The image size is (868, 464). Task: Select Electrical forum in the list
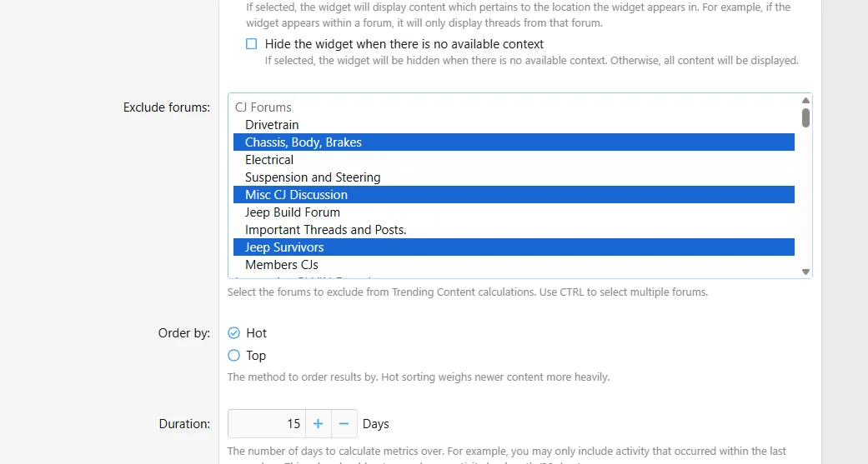pos(514,160)
